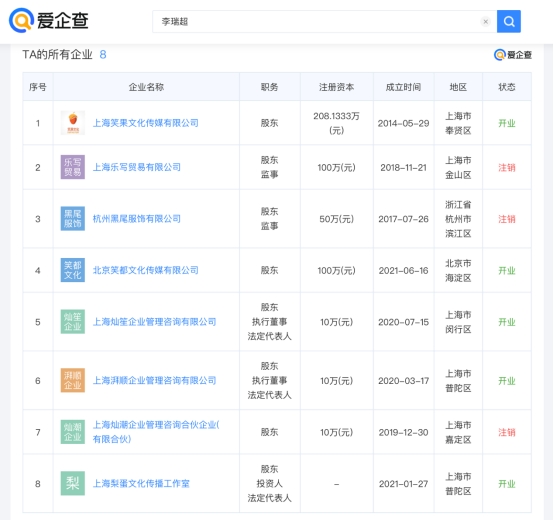The image size is (554, 520).
Task: Click the TA的所有企业 section heading
Action: pyautogui.click(x=57, y=54)
